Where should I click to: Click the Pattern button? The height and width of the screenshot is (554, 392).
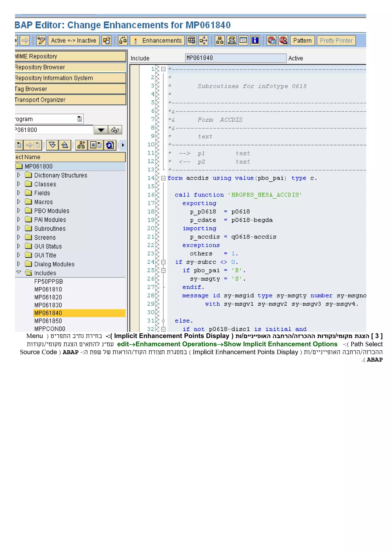pyautogui.click(x=302, y=41)
